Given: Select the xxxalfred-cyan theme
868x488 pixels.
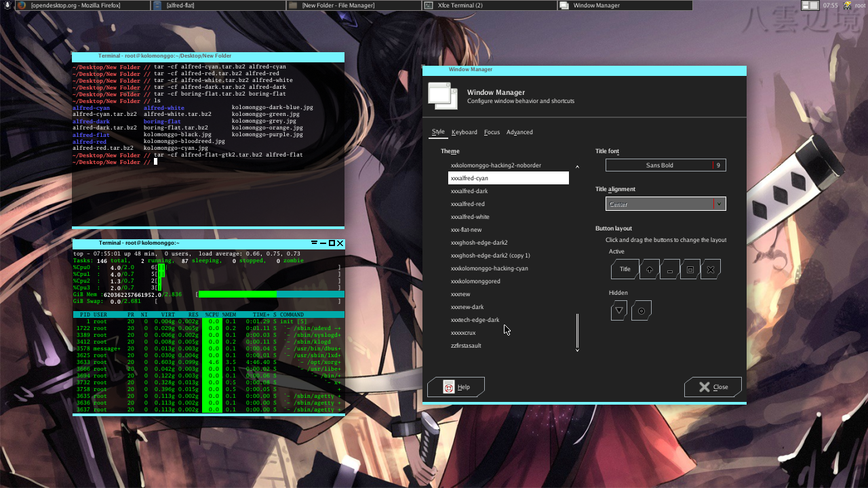Looking at the screenshot, I should coord(509,178).
